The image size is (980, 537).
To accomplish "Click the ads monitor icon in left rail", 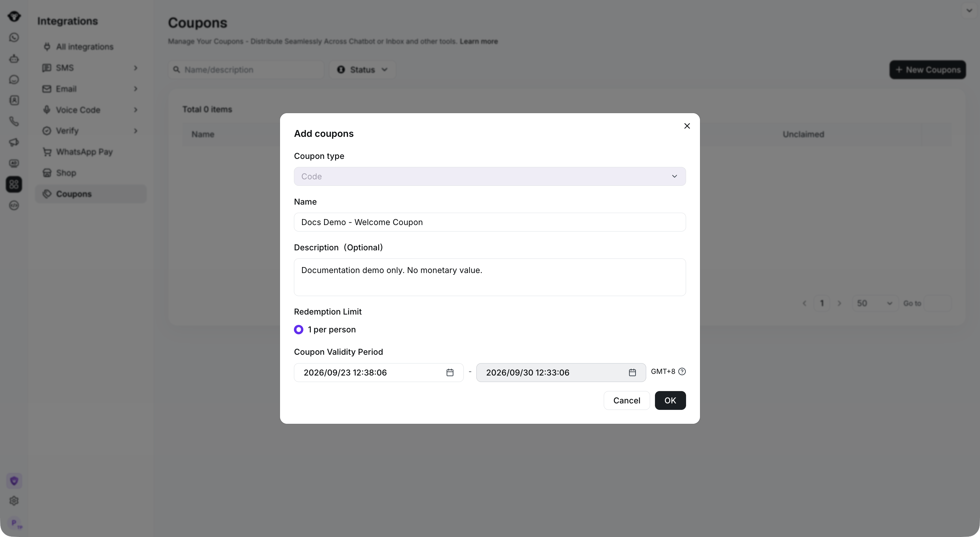I will click(14, 163).
